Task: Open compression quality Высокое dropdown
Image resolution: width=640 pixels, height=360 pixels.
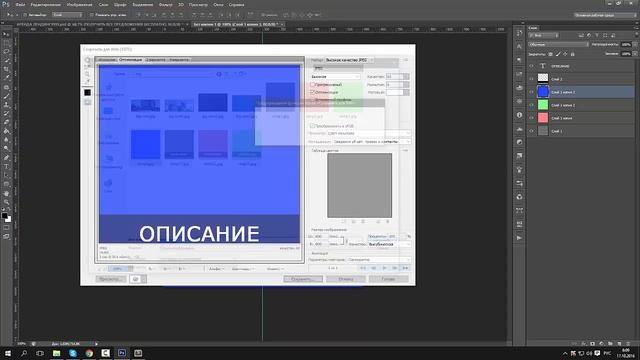Action: coord(336,77)
